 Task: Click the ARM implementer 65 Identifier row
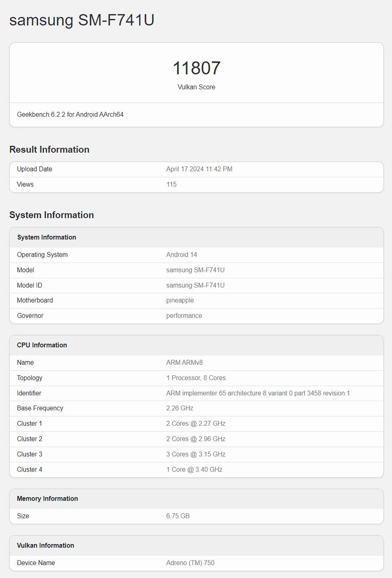coord(258,394)
